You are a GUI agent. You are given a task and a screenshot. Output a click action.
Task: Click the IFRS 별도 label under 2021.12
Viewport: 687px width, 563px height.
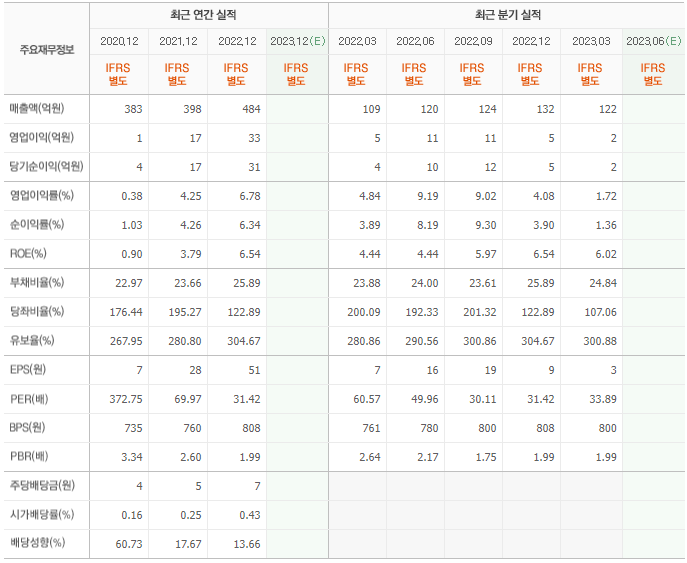point(177,74)
